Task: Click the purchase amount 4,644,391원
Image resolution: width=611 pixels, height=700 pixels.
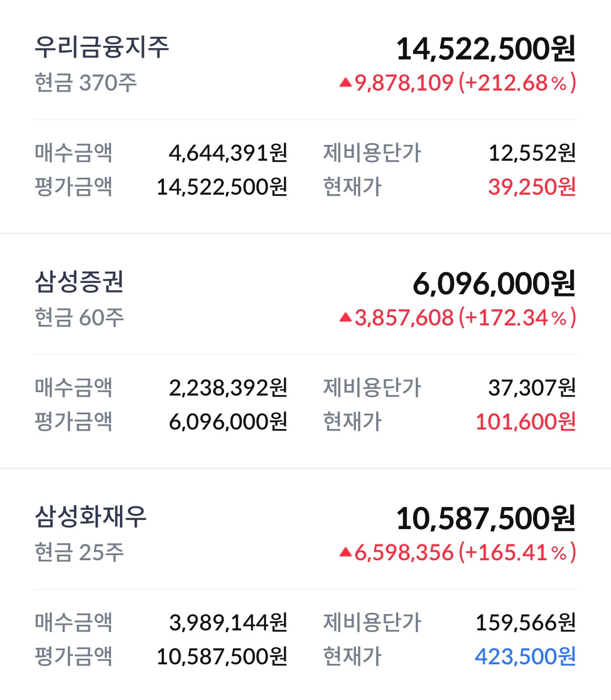Action: pos(229,153)
